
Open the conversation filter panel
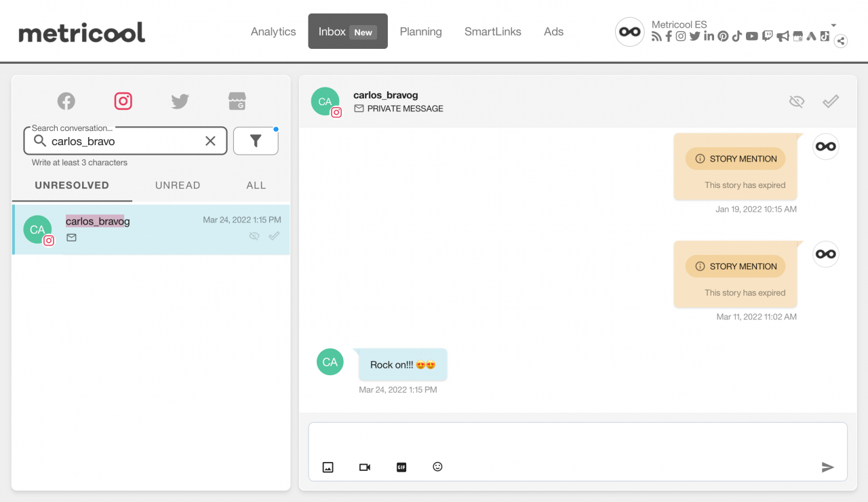[256, 140]
